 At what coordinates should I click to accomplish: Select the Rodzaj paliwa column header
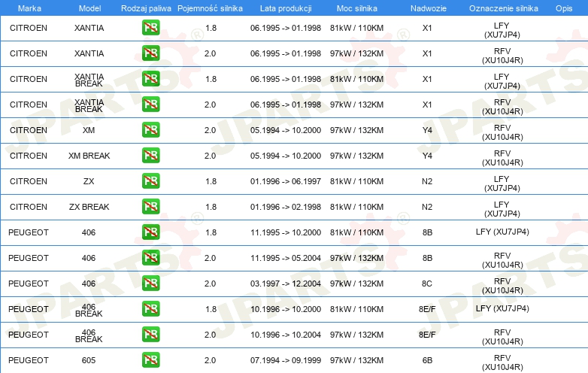tap(146, 8)
